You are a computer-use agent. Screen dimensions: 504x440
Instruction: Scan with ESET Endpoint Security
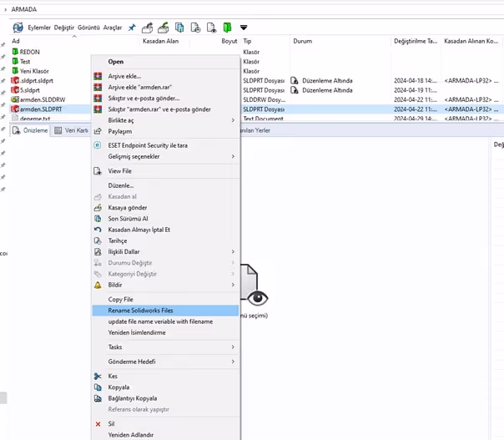tap(166, 145)
